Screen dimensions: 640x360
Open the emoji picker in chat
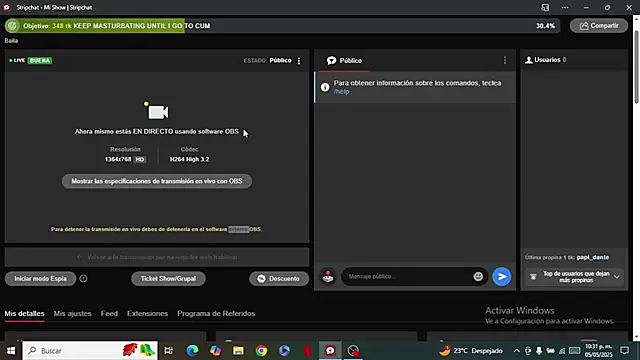pos(478,277)
